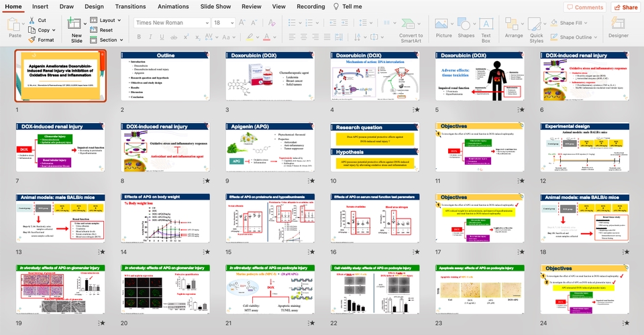The height and width of the screenshot is (335, 644).
Task: Apply text highlight color
Action: pos(250,37)
